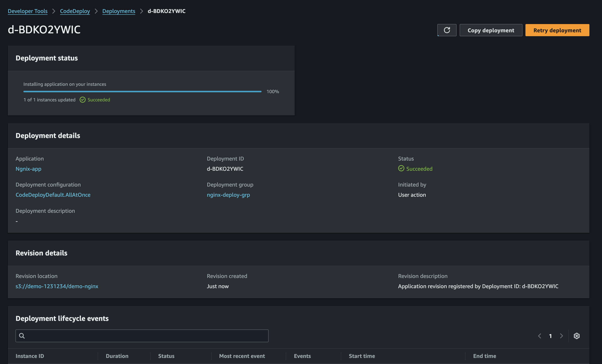
Task: Click Revision details heading
Action: [x=41, y=253]
